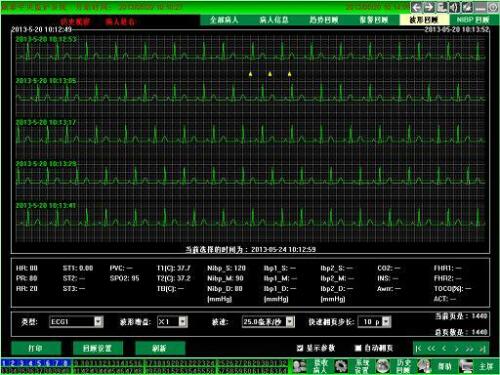Click the 回顾设置 review settings button
500x375 pixels.
point(98,349)
